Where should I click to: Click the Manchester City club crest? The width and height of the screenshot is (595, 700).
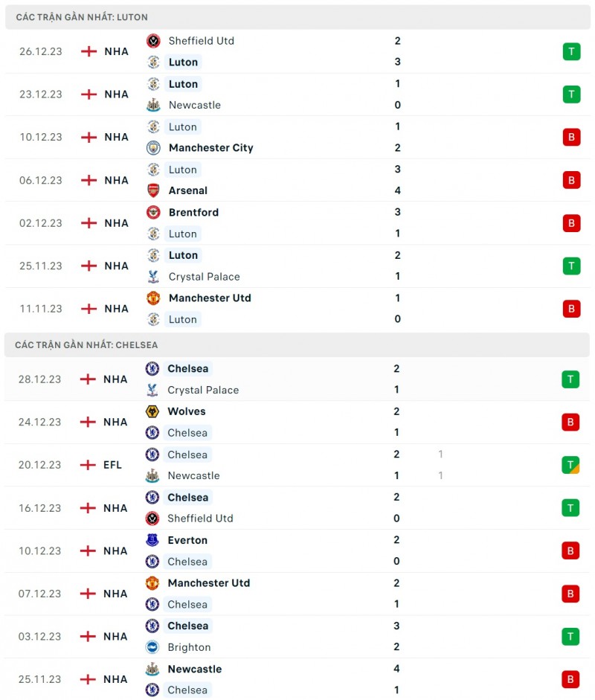click(x=153, y=147)
